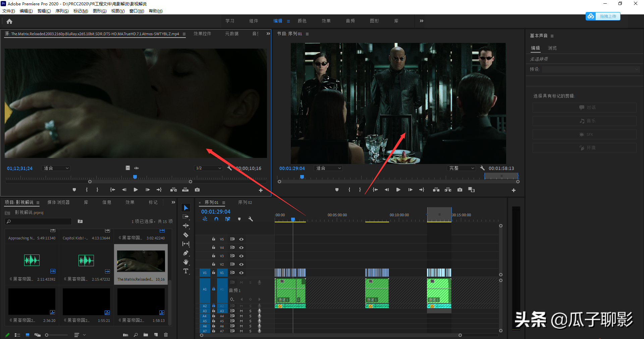This screenshot has height=339, width=644.
Task: Expand project panel tabs overflow
Action: coord(173,202)
